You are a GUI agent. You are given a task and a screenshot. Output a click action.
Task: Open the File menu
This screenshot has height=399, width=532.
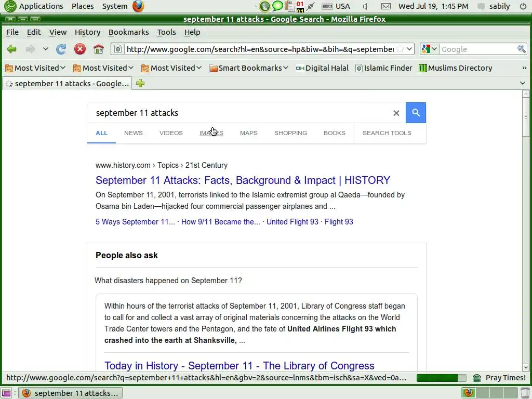coord(12,32)
